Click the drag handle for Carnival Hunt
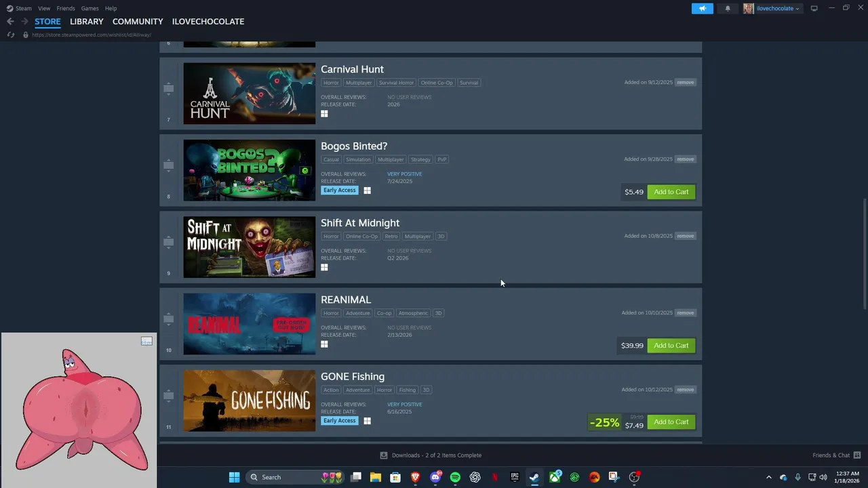Viewport: 868px width, 488px height. tap(168, 89)
